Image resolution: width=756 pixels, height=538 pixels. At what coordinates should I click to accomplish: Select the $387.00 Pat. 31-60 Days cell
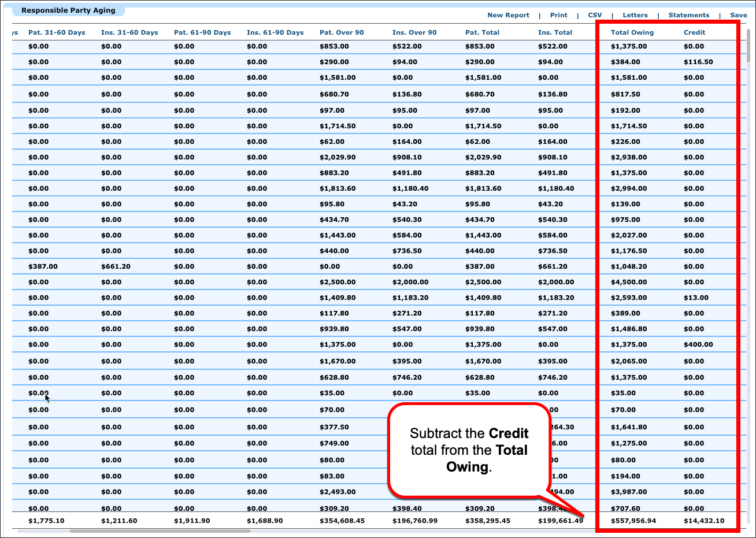(x=43, y=266)
